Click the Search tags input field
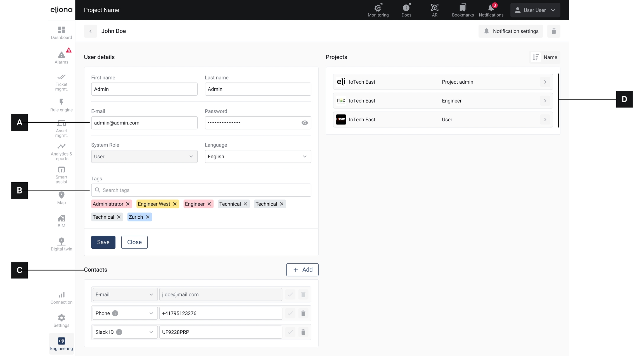The height and width of the screenshot is (356, 644). [201, 190]
